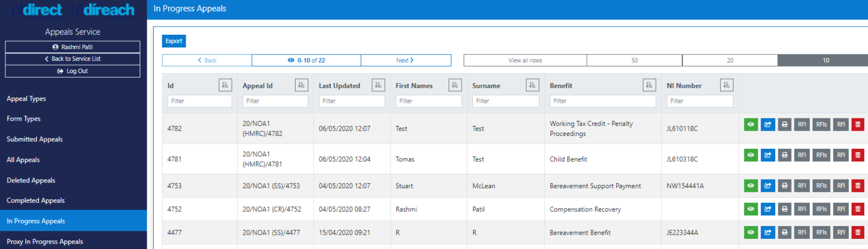Open the blue share icon for appeal 4782
Viewport: 868px width, 249px height.
point(768,124)
